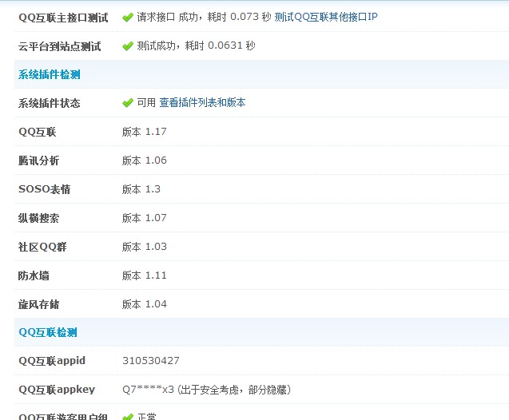
Task: Click the 社区QQ群 row label
Action: [42, 247]
